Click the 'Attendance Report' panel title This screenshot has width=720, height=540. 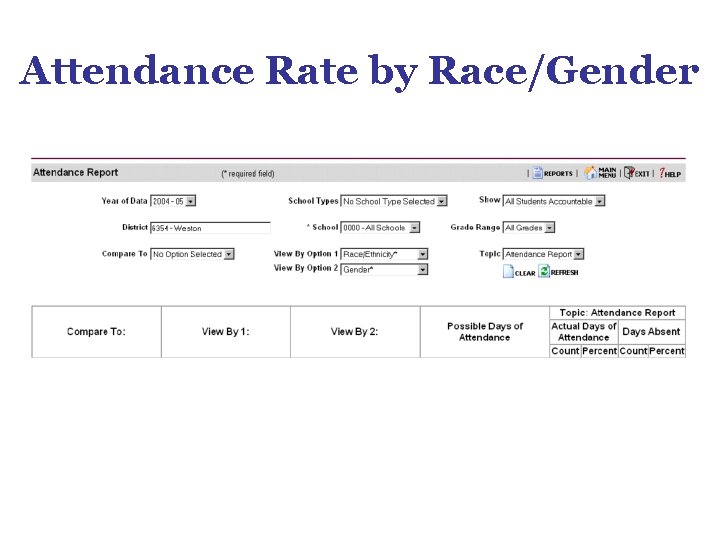pyautogui.click(x=75, y=172)
